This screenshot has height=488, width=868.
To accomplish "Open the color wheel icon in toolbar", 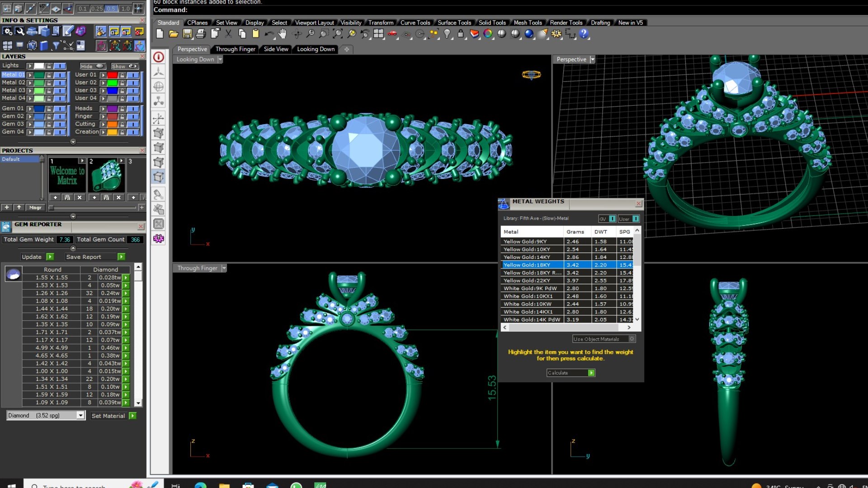I will coord(488,33).
